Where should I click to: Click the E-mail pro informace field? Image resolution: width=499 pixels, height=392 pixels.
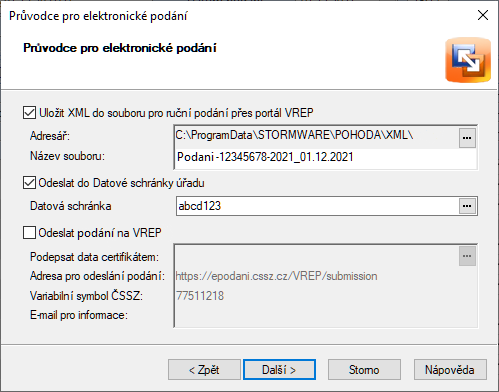pos(325,315)
